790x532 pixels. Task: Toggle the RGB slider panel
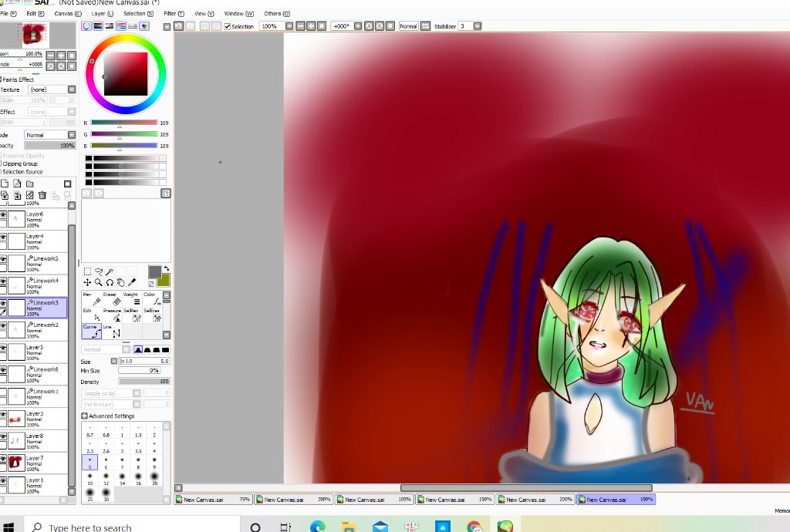(x=98, y=26)
